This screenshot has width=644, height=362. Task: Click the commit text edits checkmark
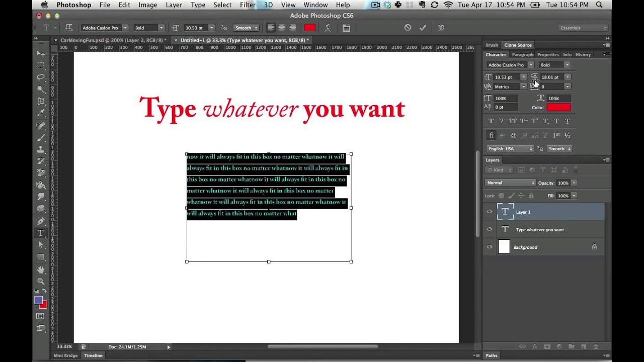click(x=423, y=28)
